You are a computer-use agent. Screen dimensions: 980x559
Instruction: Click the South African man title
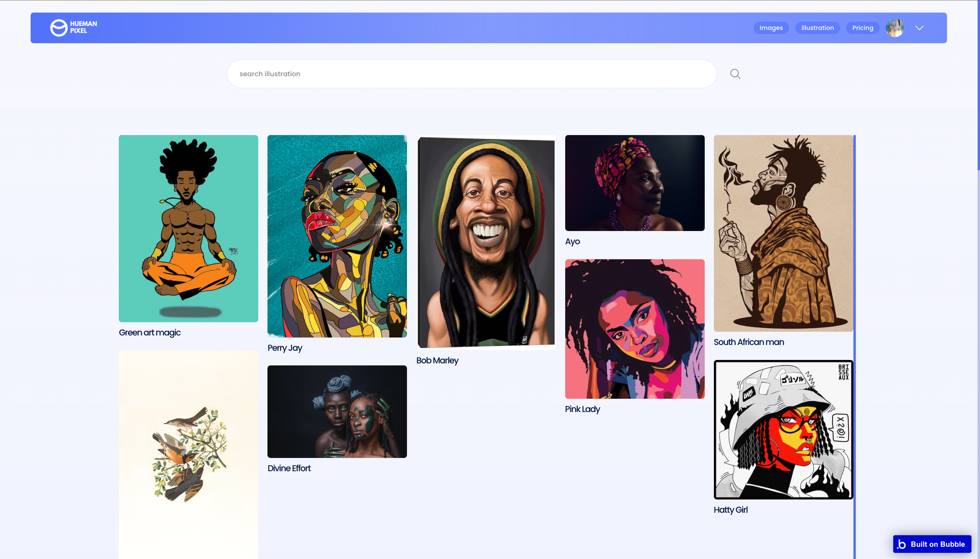click(x=749, y=342)
